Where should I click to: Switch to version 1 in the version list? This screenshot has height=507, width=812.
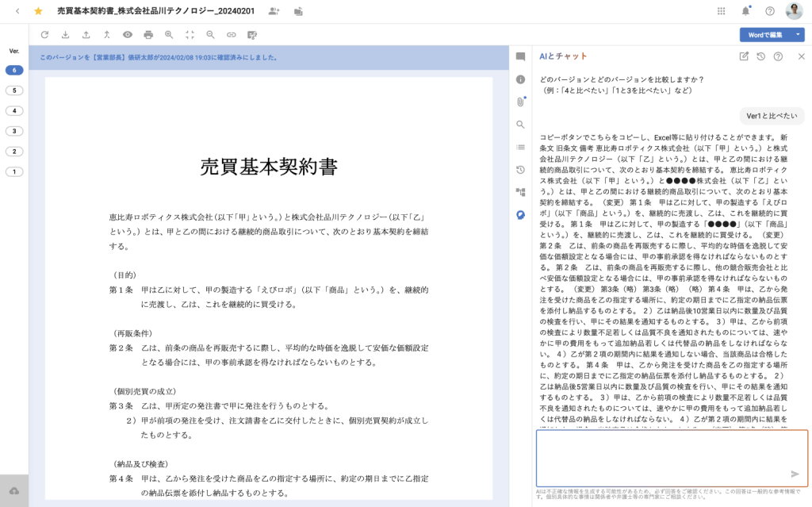(13, 171)
